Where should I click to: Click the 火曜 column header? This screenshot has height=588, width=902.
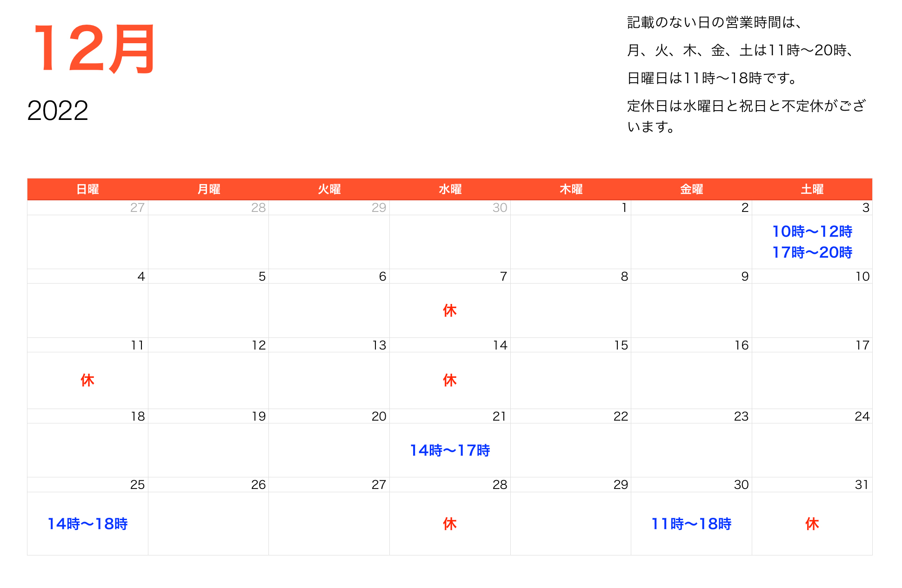click(x=329, y=189)
